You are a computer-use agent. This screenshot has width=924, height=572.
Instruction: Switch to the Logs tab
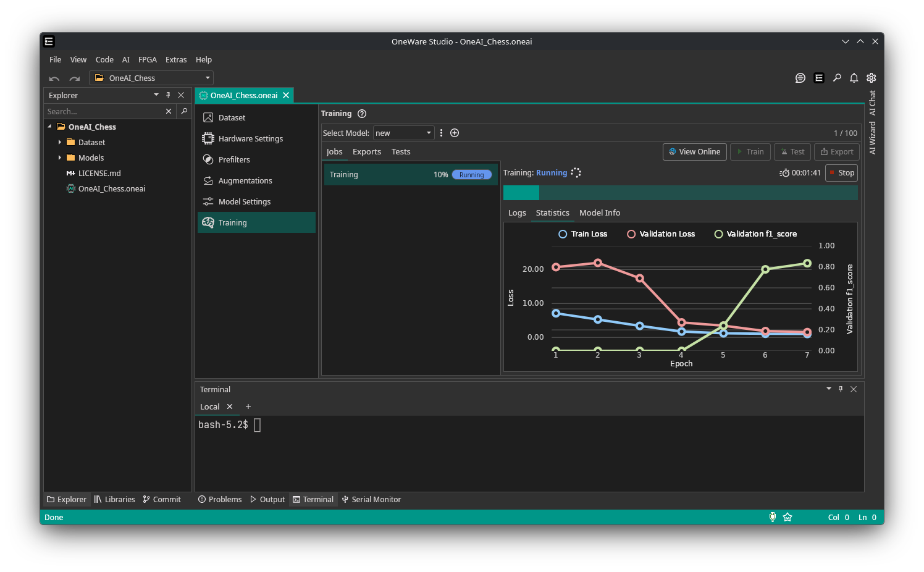pyautogui.click(x=517, y=213)
